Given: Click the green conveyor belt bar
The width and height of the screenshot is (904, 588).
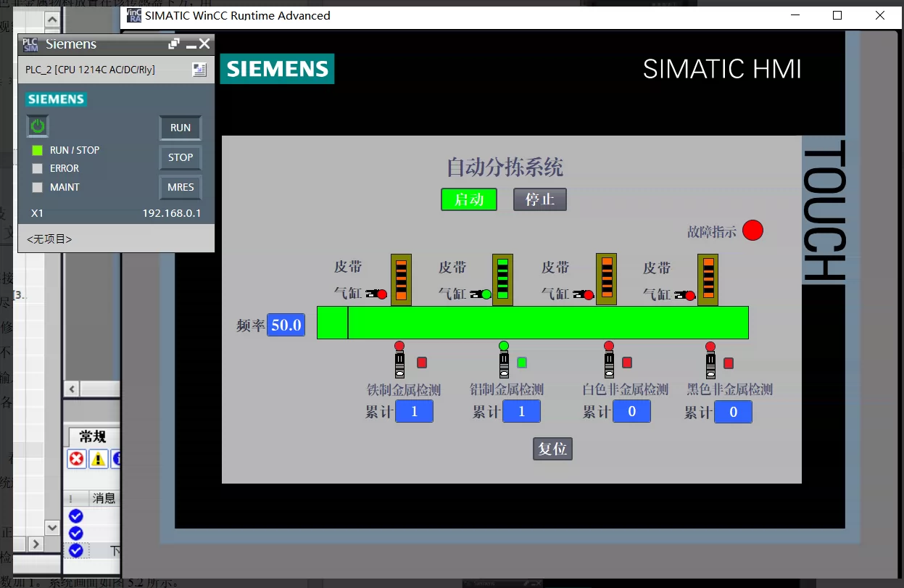Looking at the screenshot, I should click(533, 323).
